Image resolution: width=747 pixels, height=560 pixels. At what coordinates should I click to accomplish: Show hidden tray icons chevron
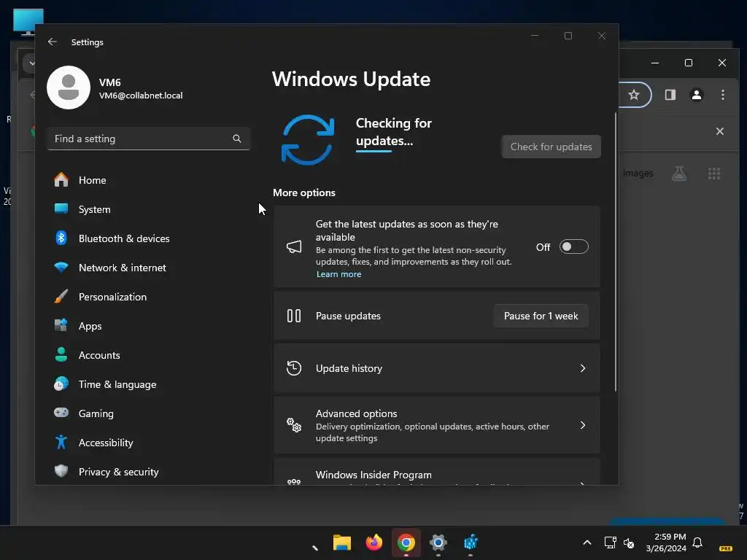click(587, 542)
